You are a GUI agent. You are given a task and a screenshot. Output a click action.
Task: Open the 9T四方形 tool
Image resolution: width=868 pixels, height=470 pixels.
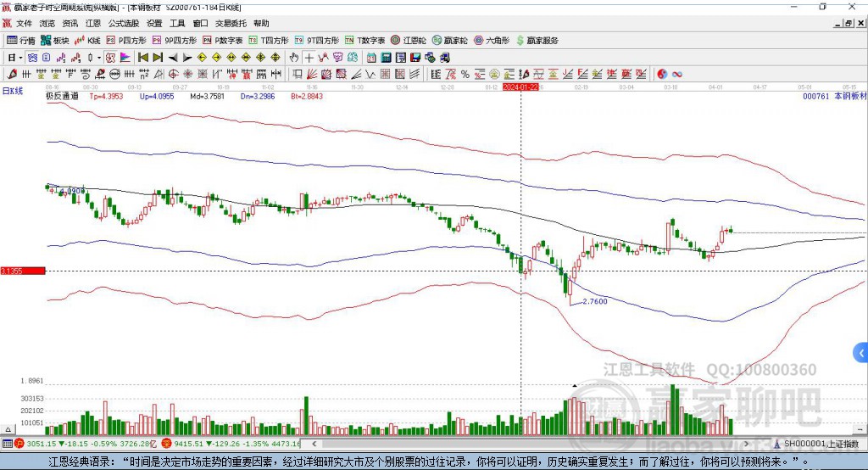click(317, 41)
